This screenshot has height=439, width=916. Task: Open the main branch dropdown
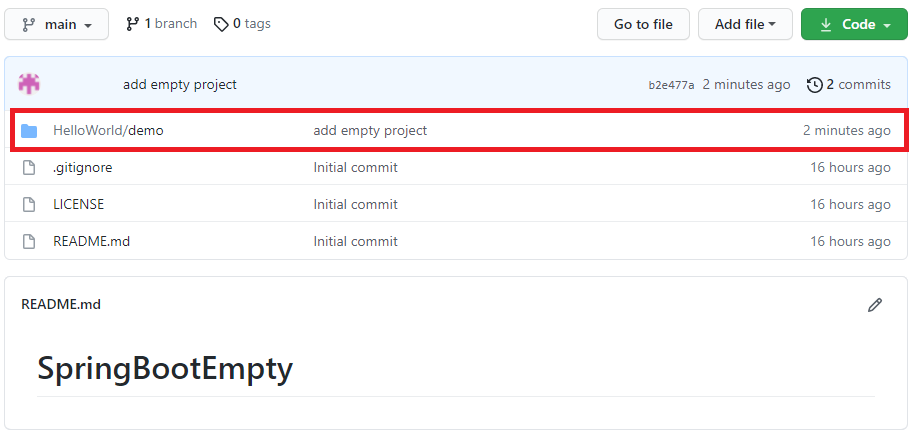[x=56, y=24]
